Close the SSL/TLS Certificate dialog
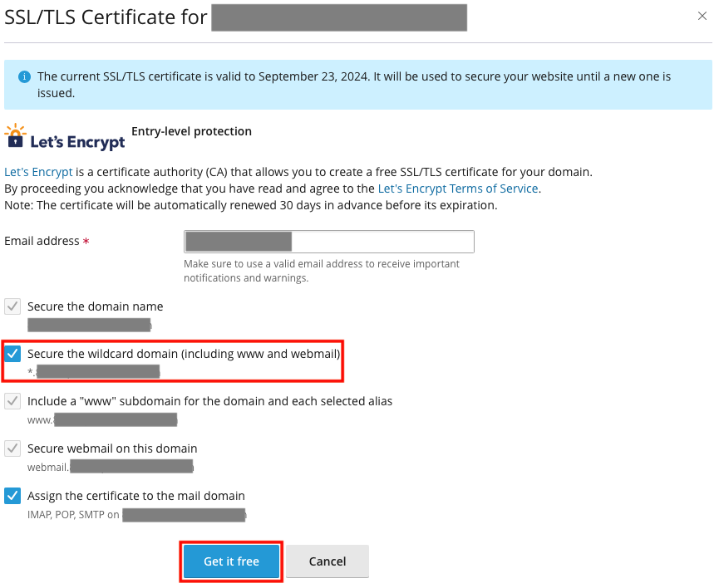The width and height of the screenshot is (719, 588). 702,16
